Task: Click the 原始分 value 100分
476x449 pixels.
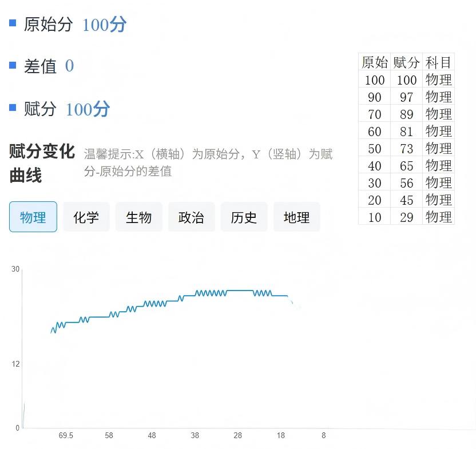Action: (x=104, y=25)
